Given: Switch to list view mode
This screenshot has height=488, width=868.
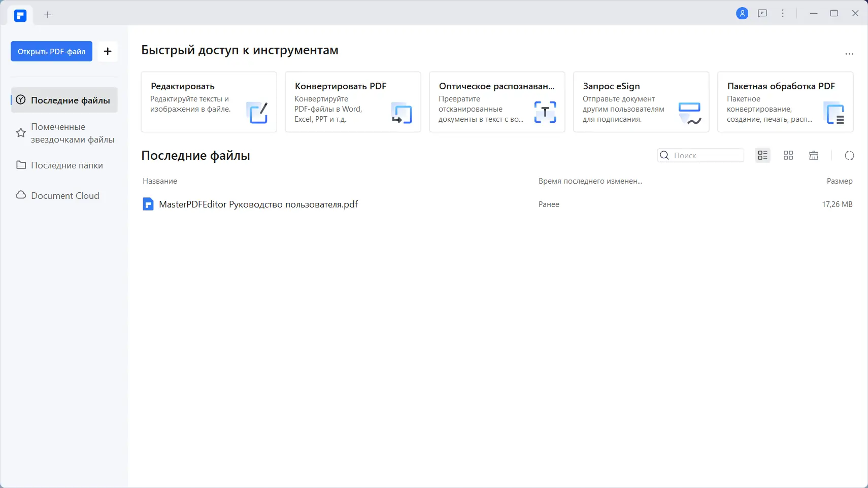Looking at the screenshot, I should pos(762,155).
